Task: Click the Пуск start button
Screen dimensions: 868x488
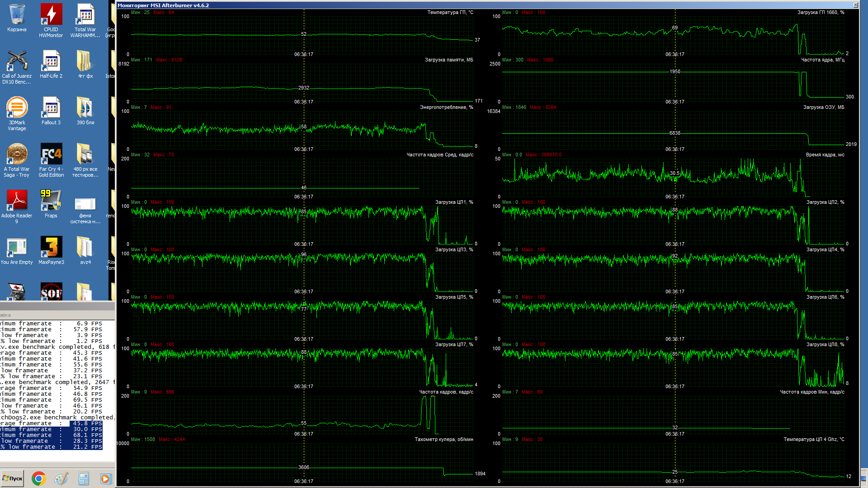Action: click(12, 479)
